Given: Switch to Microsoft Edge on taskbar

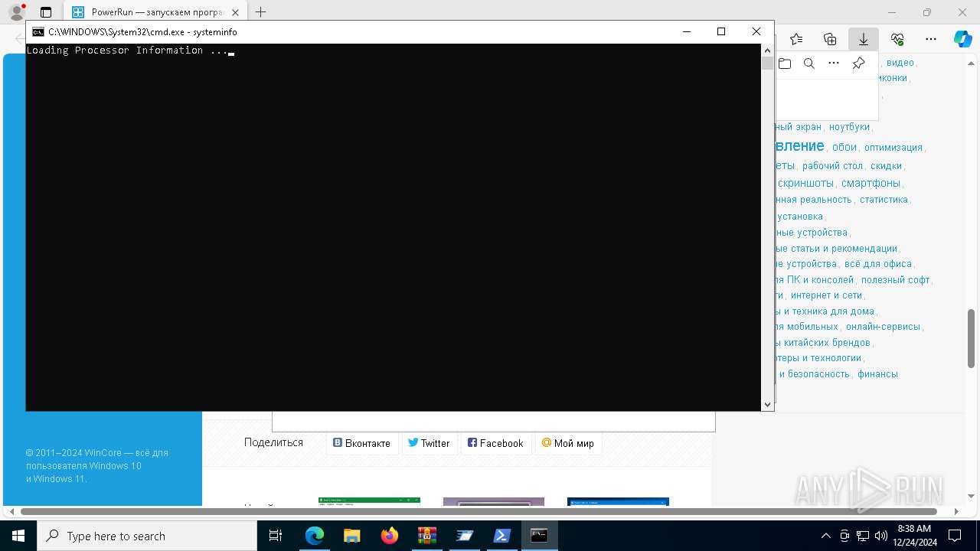Looking at the screenshot, I should (x=314, y=536).
